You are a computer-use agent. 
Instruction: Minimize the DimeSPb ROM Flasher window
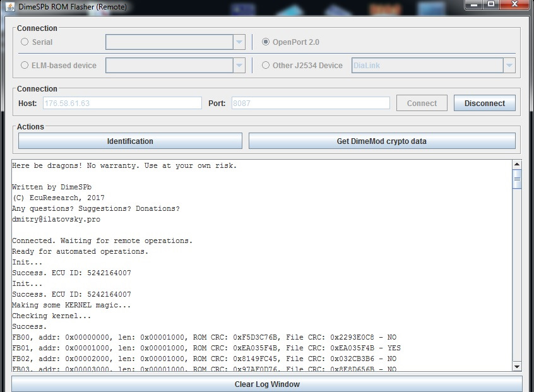tap(474, 4)
